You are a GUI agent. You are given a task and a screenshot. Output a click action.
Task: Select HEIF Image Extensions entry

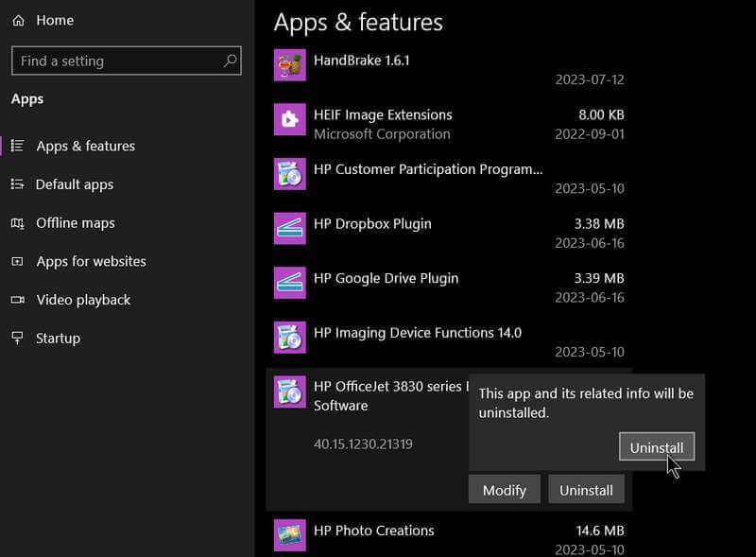click(449, 124)
